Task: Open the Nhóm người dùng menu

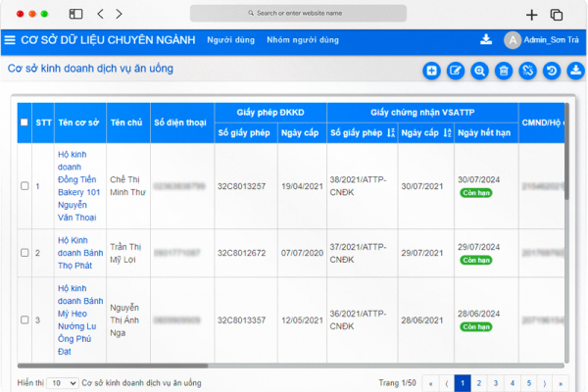Action: 303,40
